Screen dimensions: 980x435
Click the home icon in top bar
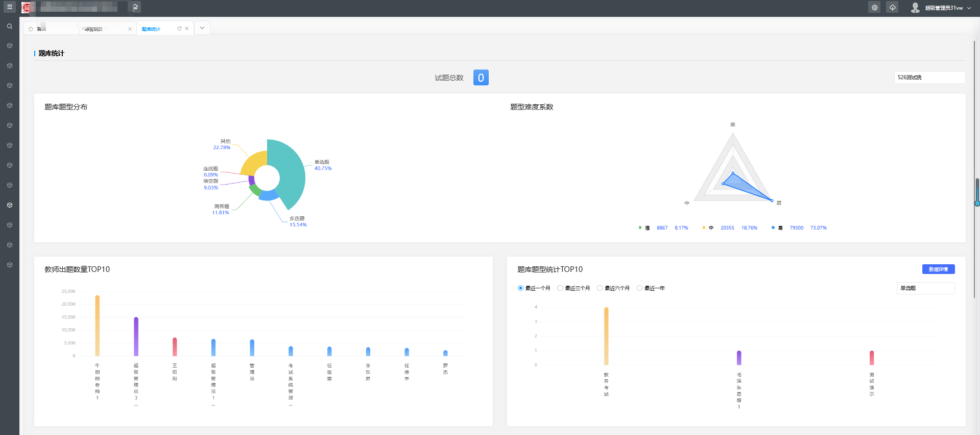[135, 7]
